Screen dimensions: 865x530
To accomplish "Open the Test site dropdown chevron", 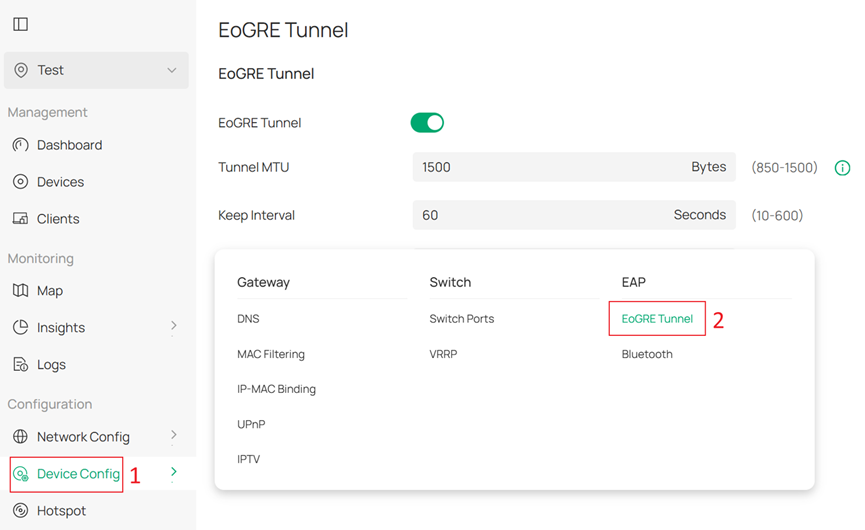I will tap(172, 70).
